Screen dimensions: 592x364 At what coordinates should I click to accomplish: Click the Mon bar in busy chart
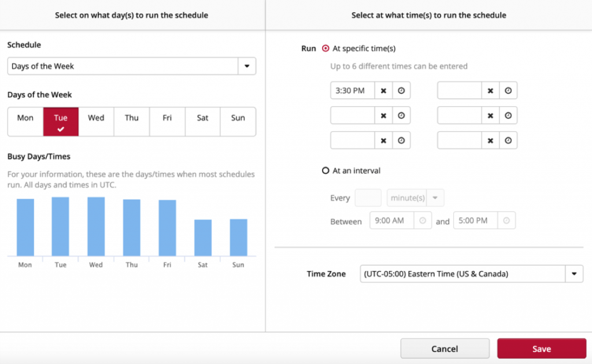click(x=25, y=228)
